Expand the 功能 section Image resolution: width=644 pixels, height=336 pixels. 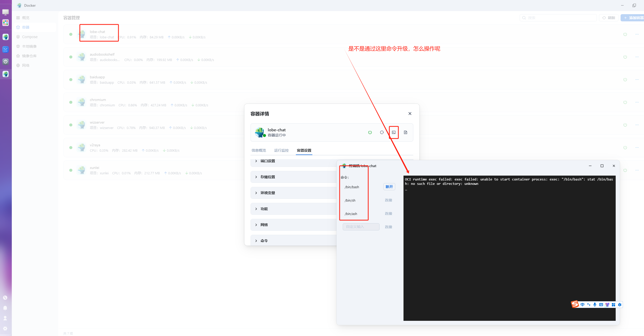294,209
